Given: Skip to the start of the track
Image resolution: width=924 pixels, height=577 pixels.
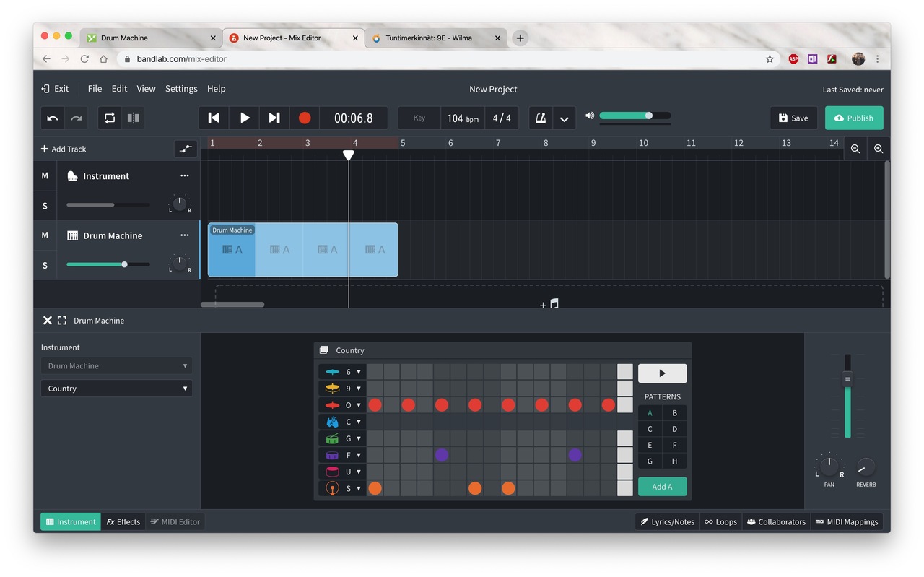Looking at the screenshot, I should tap(214, 118).
